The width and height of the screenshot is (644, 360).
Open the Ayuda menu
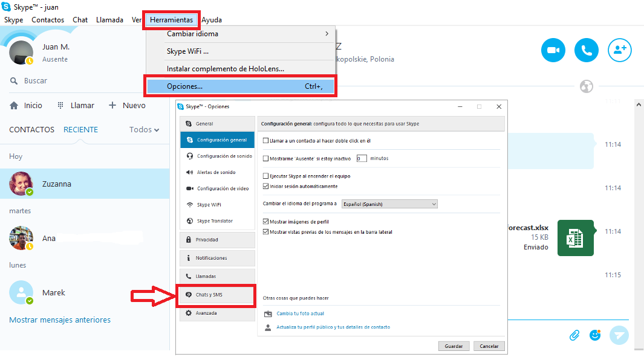tap(212, 20)
